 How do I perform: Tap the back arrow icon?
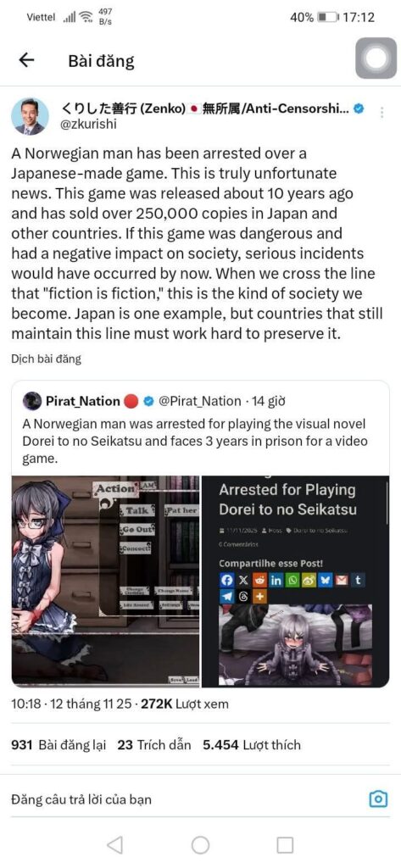(26, 60)
